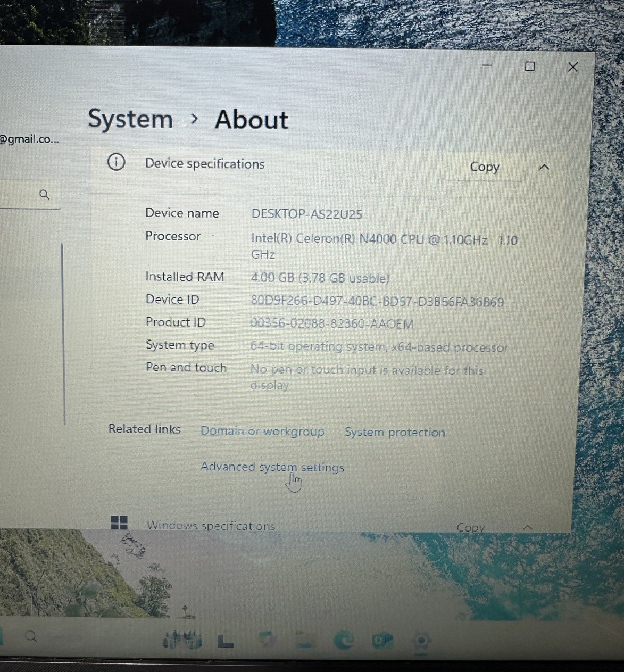624x672 pixels.
Task: Open Advanced system settings
Action: pos(272,467)
